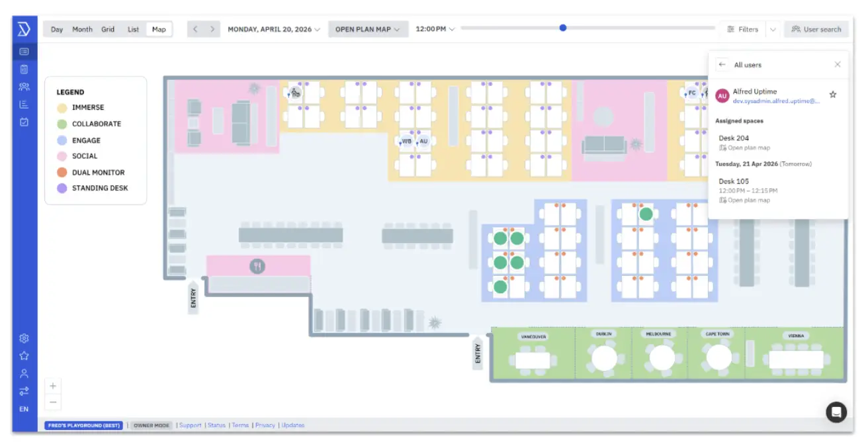This screenshot has height=446, width=868.
Task: Open the bookings screen icon in sidebar
Action: 24,52
